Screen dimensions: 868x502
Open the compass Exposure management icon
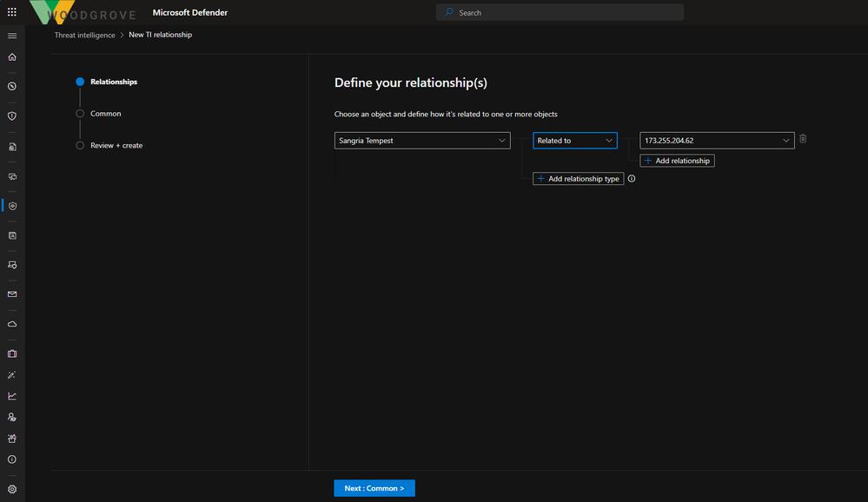point(12,86)
